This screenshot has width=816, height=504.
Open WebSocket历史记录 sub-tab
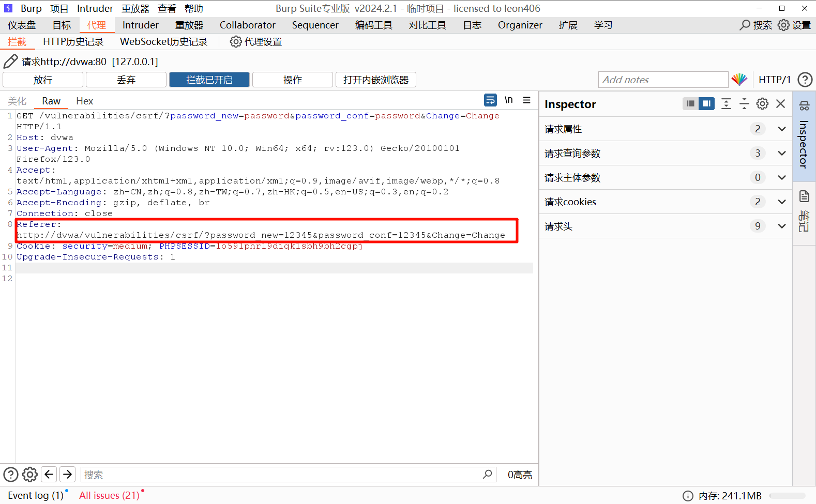click(163, 41)
